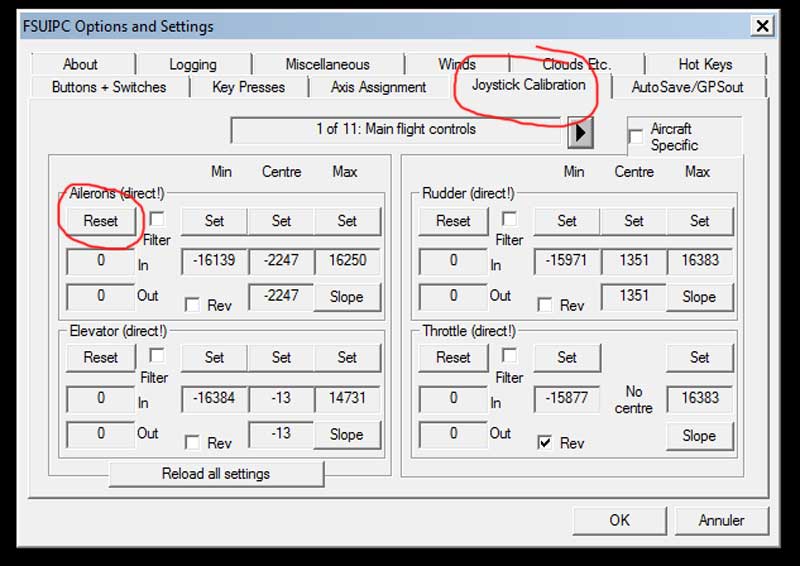Set the Ailerons Max value

(x=347, y=221)
